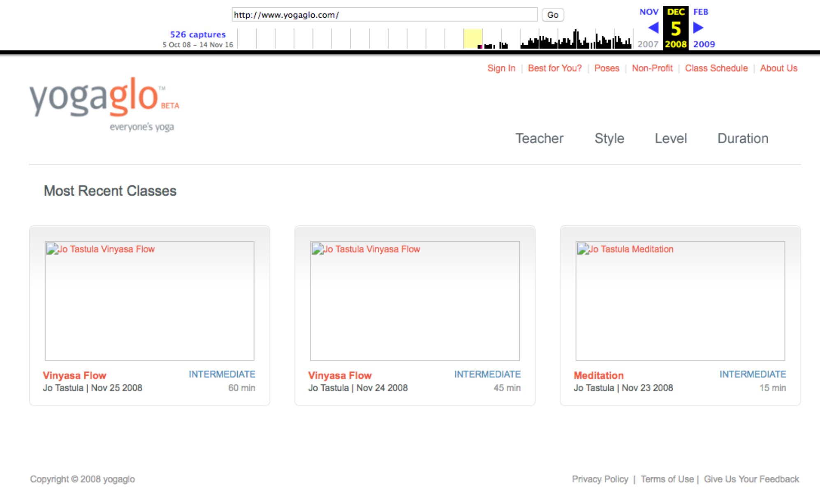
Task: Open the Privacy Policy link
Action: pos(600,479)
